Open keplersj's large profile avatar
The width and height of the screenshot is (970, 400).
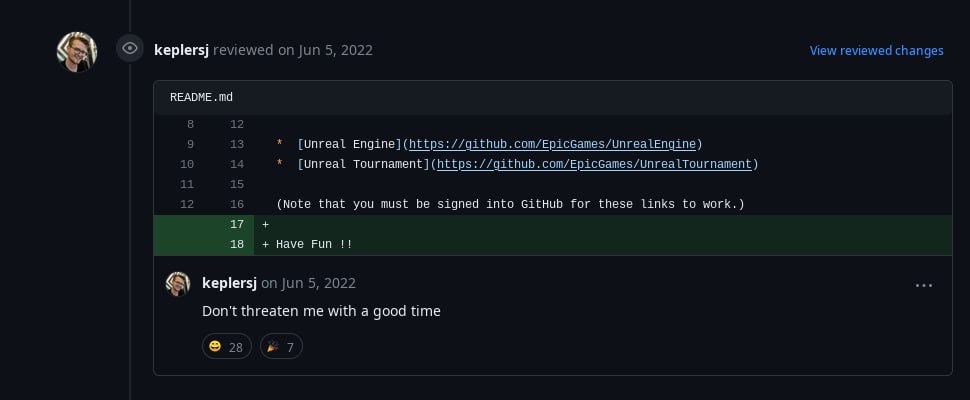pyautogui.click(x=77, y=52)
